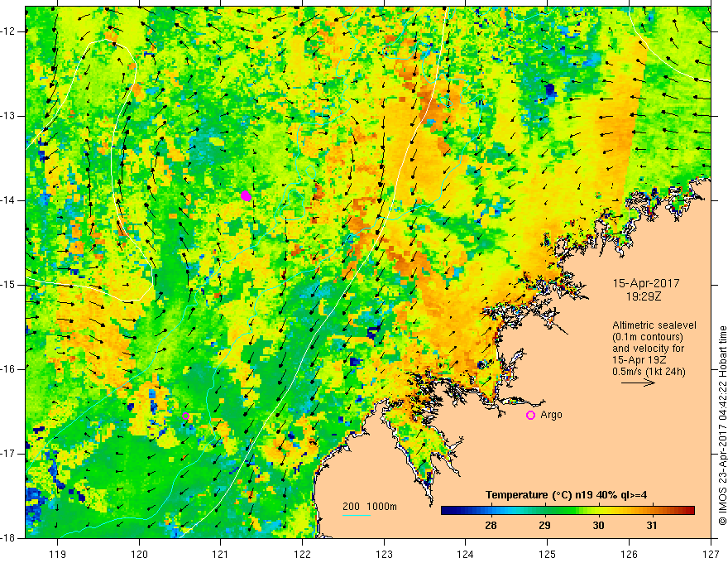Image resolution: width=728 pixels, height=563 pixels.
Task: Click the longitude axis label '123'
Action: point(384,554)
